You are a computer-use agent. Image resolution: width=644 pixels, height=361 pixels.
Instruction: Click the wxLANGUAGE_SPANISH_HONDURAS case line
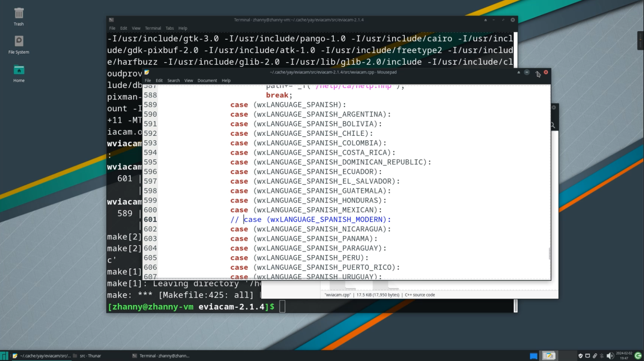308,200
